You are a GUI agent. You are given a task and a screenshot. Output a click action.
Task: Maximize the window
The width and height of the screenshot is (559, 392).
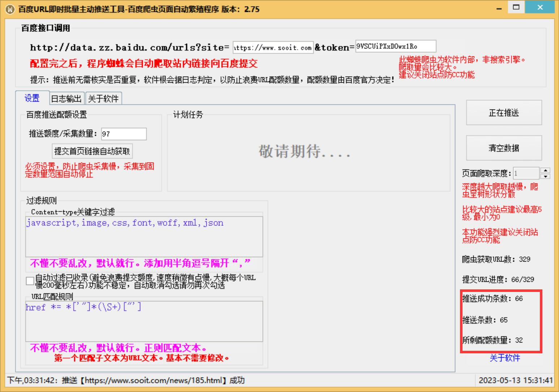click(516, 7)
